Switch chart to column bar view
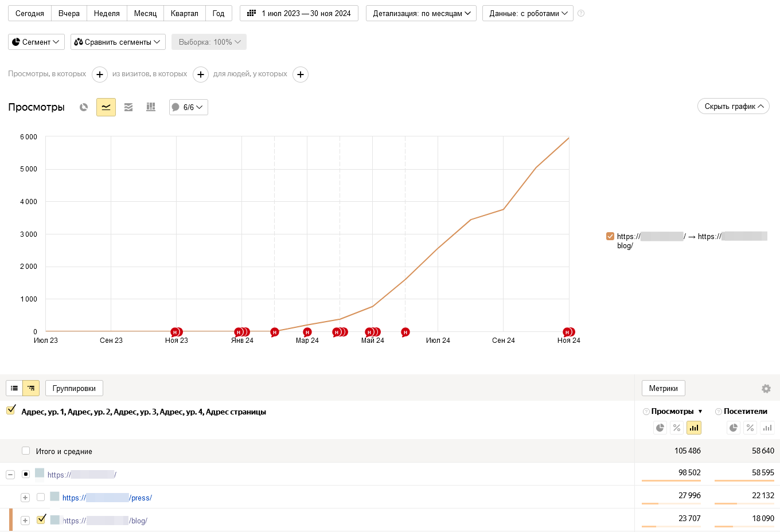This screenshot has height=532, width=780. [151, 107]
